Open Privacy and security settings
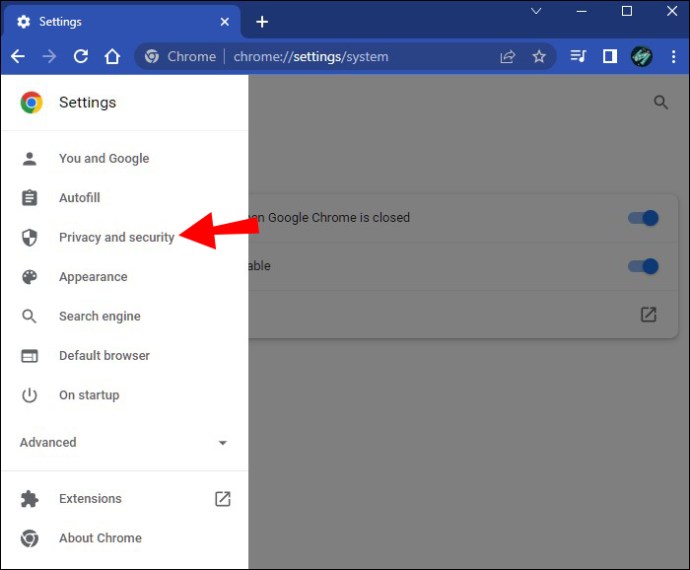This screenshot has height=570, width=690. 117,237
